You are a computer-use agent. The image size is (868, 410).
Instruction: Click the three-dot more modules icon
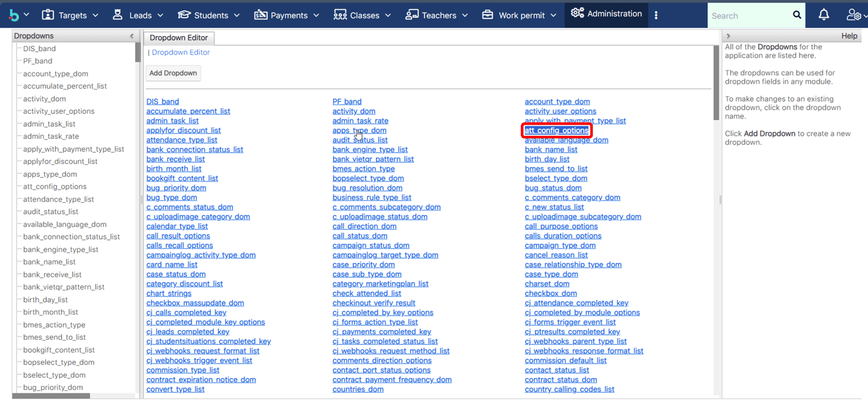[656, 15]
